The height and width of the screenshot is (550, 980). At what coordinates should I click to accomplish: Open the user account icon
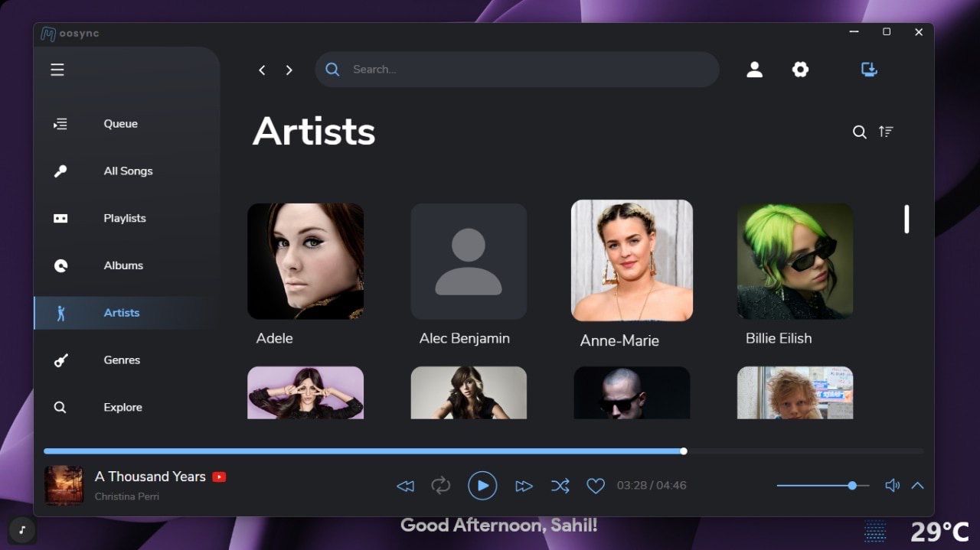tap(754, 70)
